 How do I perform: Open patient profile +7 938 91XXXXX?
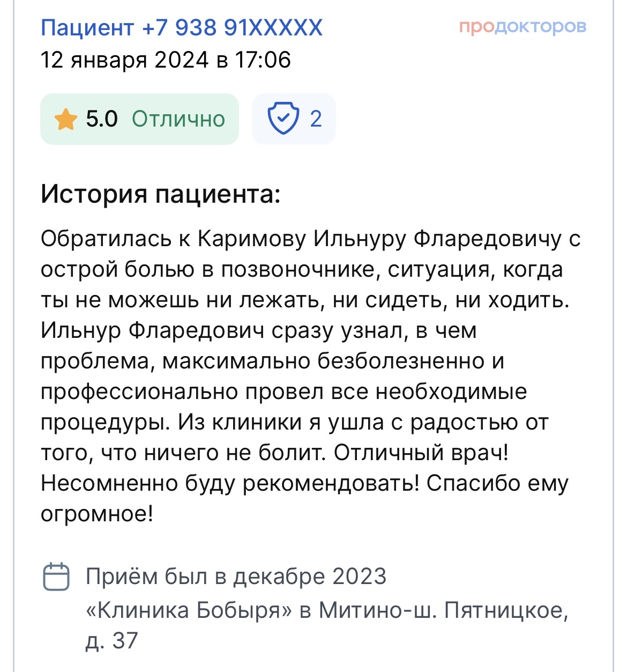click(x=182, y=27)
